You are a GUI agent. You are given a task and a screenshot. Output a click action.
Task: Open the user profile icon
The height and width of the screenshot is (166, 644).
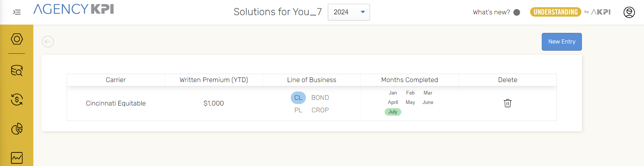[629, 12]
